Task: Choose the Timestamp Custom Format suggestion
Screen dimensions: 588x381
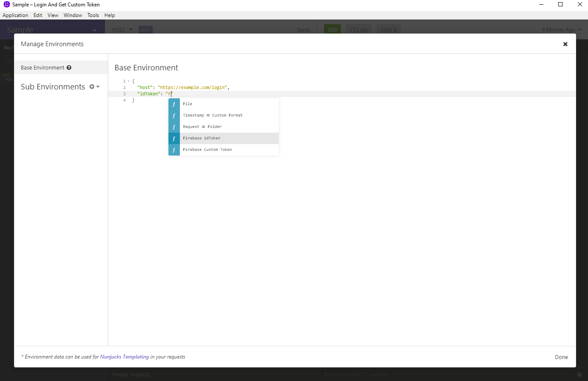Action: tap(224, 115)
